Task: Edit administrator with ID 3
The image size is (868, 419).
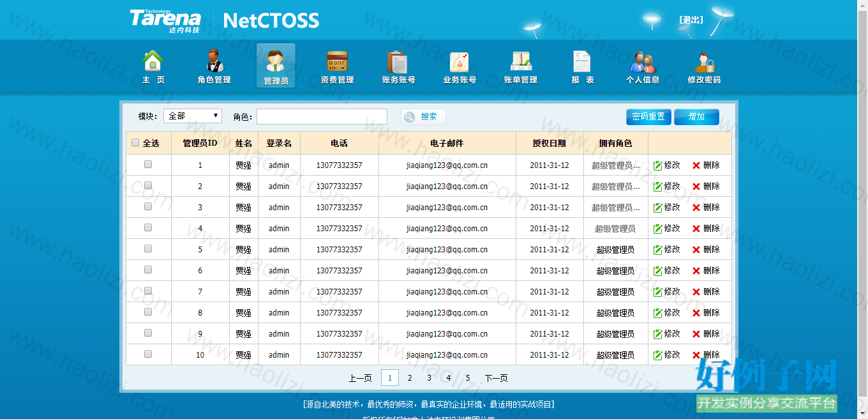Action: point(667,208)
